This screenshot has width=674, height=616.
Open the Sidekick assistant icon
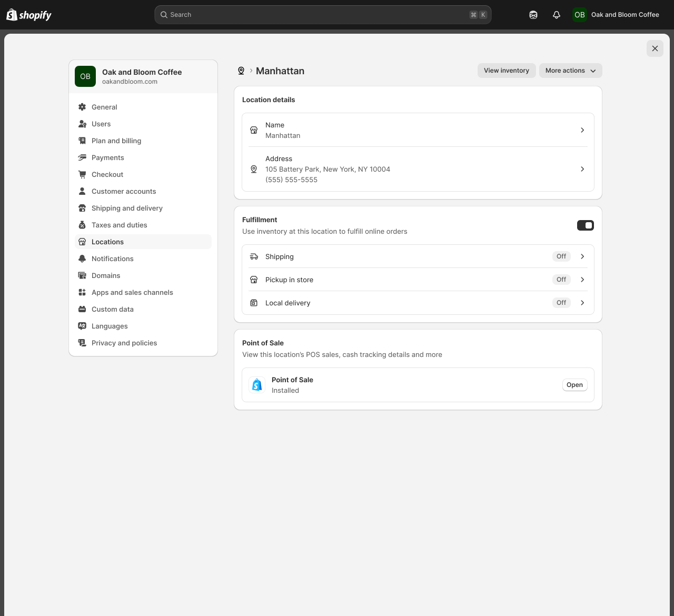pyautogui.click(x=533, y=15)
